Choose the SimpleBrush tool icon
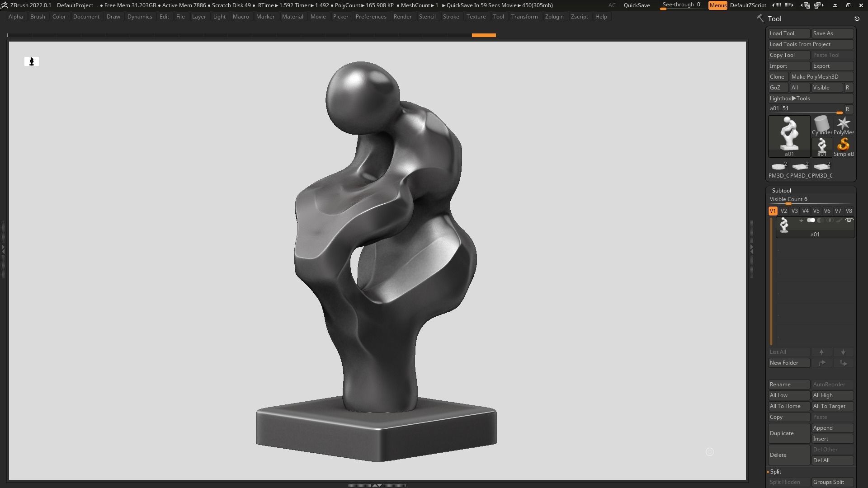The width and height of the screenshot is (868, 488). pyautogui.click(x=843, y=147)
